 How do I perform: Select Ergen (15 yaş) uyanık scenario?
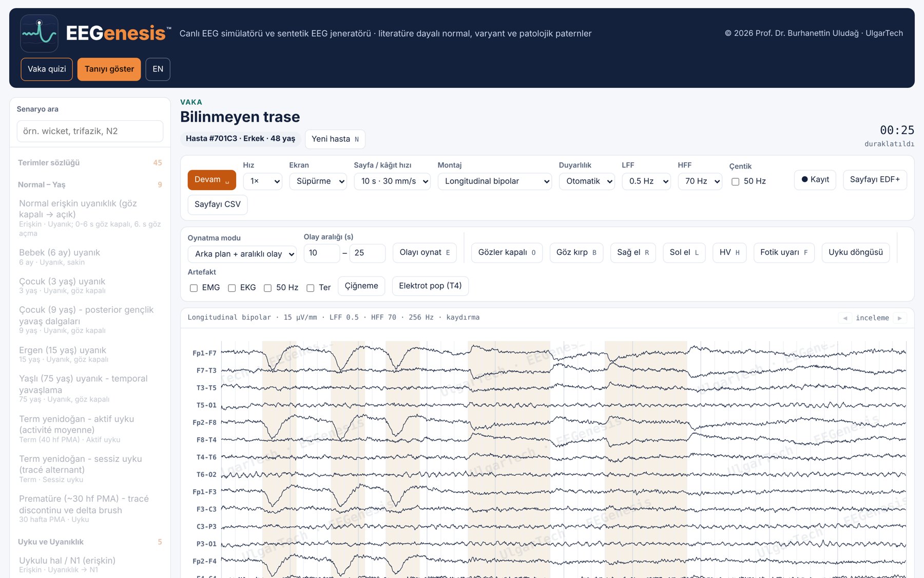pyautogui.click(x=90, y=355)
